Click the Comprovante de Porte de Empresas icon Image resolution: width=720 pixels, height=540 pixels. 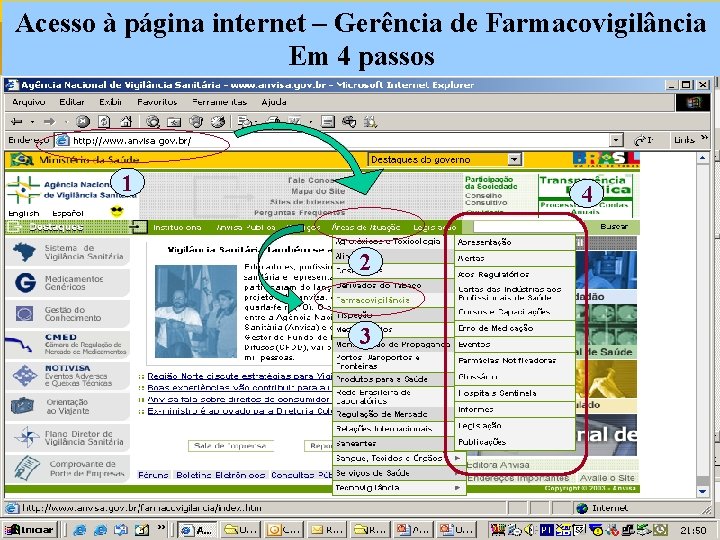27,467
